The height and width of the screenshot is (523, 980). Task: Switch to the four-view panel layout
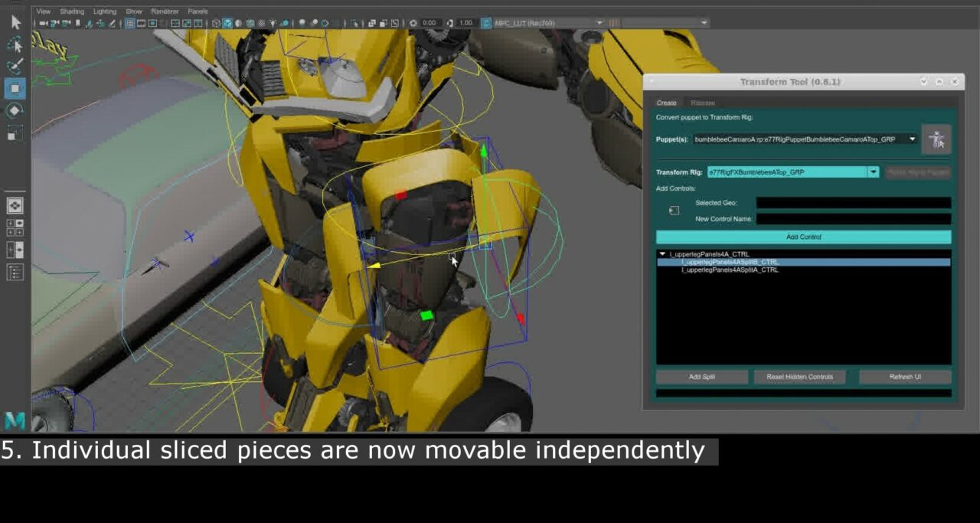point(15,227)
